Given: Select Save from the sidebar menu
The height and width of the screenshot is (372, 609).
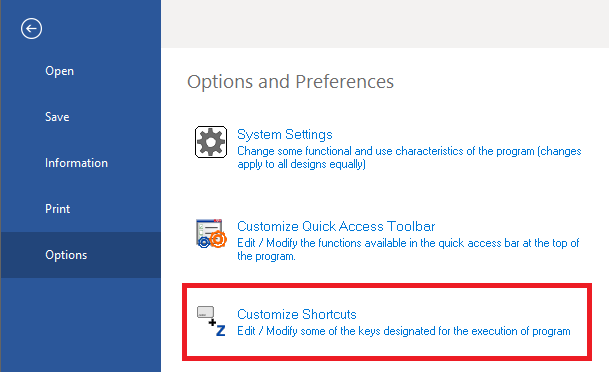Looking at the screenshot, I should pyautogui.click(x=57, y=117).
